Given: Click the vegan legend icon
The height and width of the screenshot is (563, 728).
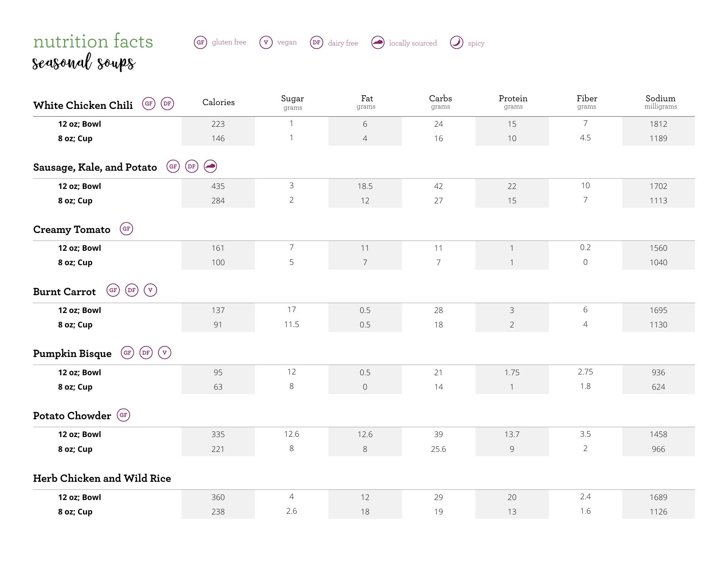Looking at the screenshot, I should click(x=266, y=42).
